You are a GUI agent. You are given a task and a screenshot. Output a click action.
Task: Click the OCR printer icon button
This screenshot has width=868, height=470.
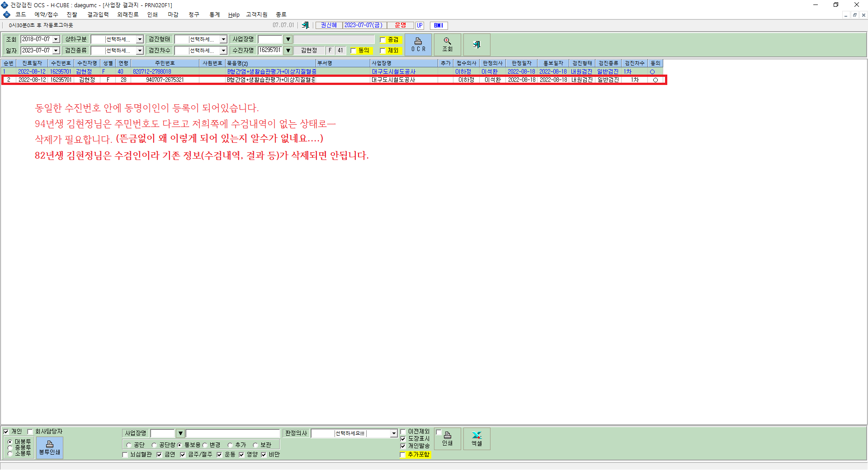pyautogui.click(x=418, y=45)
